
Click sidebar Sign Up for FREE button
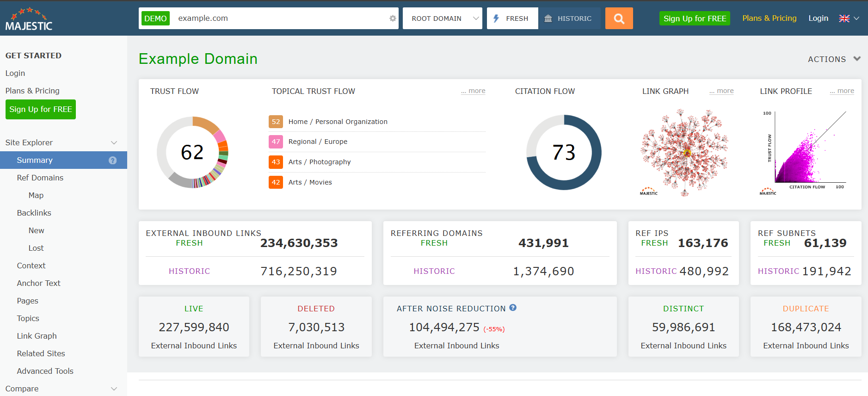pos(41,110)
